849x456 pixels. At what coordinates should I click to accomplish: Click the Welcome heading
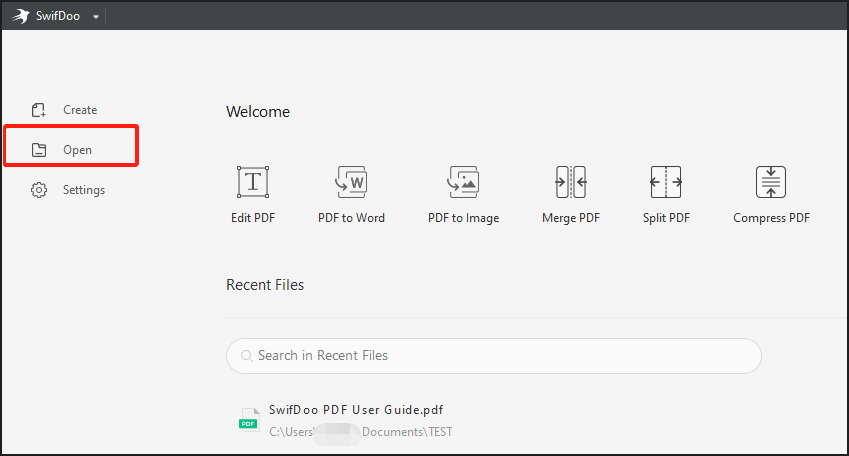[258, 112]
